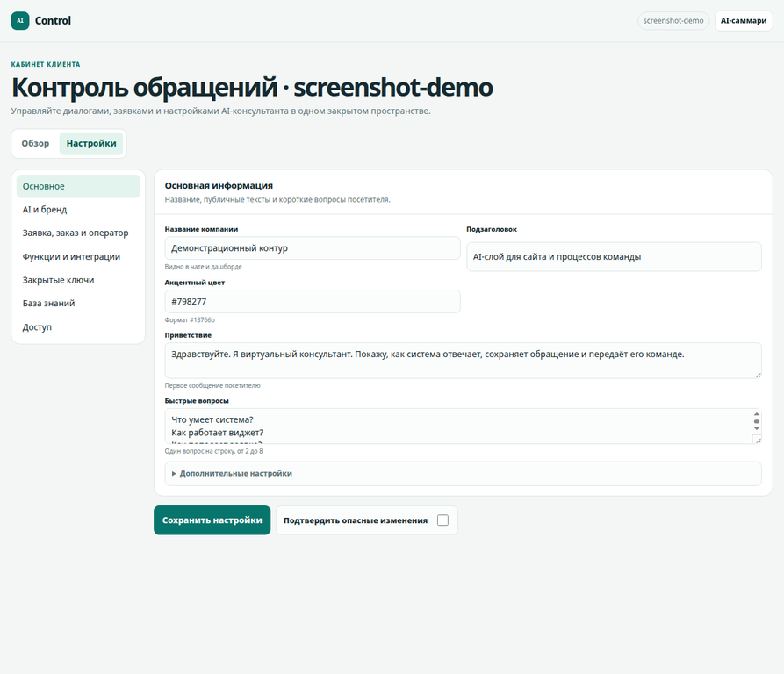Image resolution: width=784 pixels, height=674 pixels.
Task: Open the Основное settings section
Action: (x=78, y=186)
